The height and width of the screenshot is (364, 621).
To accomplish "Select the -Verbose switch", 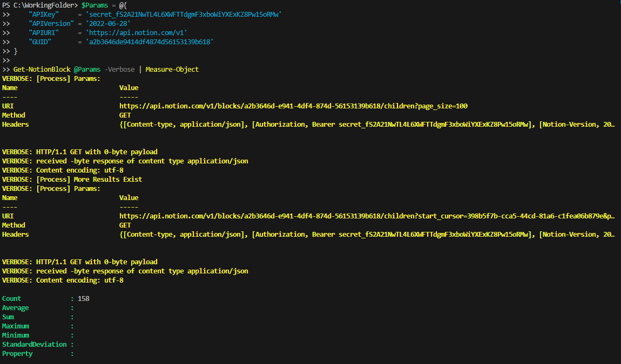I will tap(119, 70).
